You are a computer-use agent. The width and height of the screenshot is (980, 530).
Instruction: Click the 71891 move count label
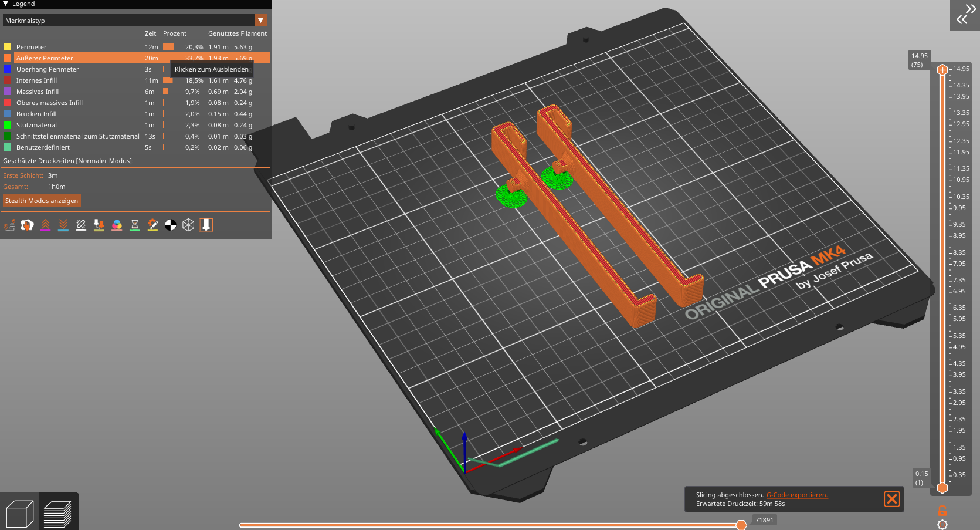click(764, 520)
